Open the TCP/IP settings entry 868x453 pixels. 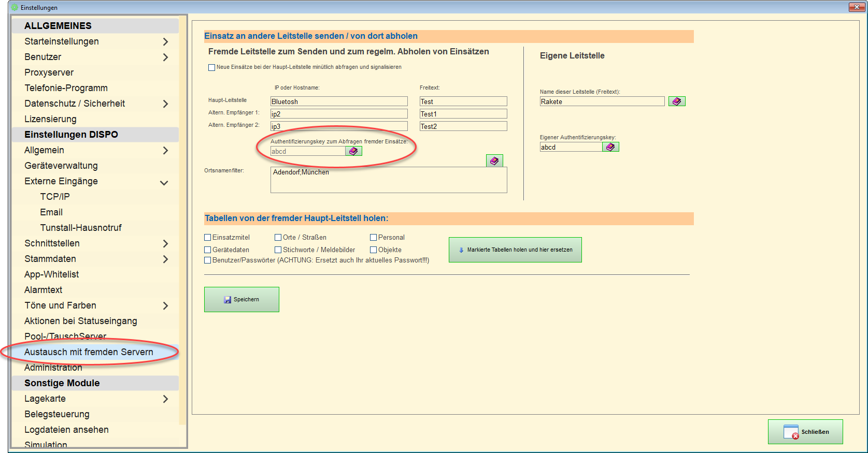55,197
